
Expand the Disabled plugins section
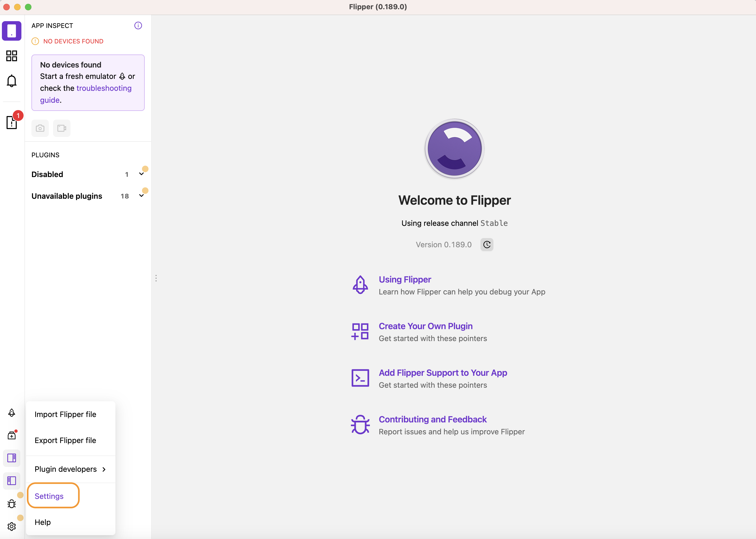[x=141, y=174]
